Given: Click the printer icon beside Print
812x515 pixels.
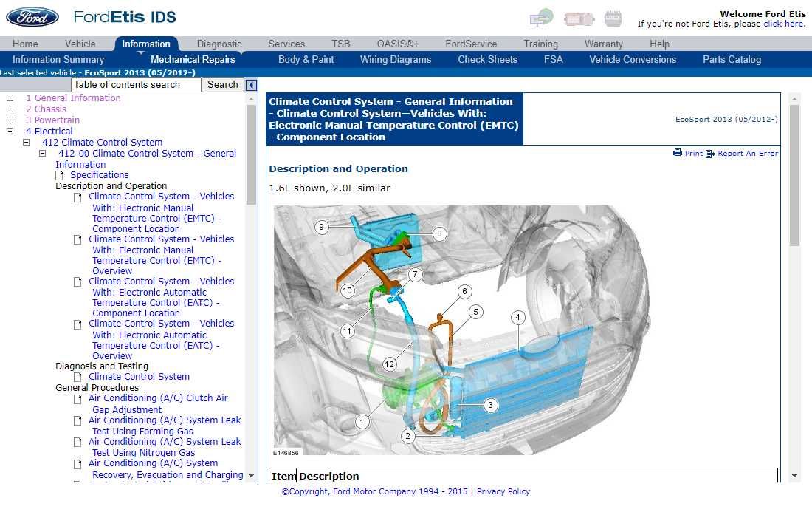Looking at the screenshot, I should click(x=678, y=152).
